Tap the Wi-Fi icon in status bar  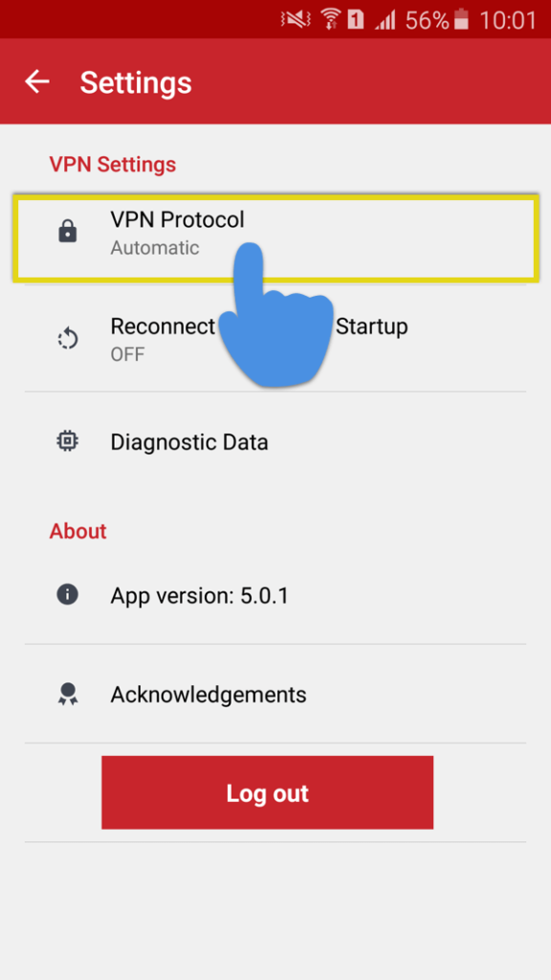(x=330, y=21)
